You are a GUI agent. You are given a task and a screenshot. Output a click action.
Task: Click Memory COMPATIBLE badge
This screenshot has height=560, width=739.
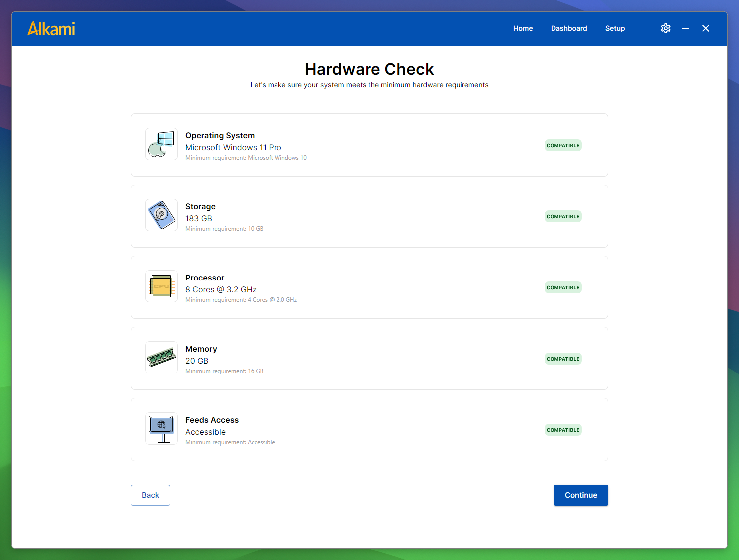point(563,359)
